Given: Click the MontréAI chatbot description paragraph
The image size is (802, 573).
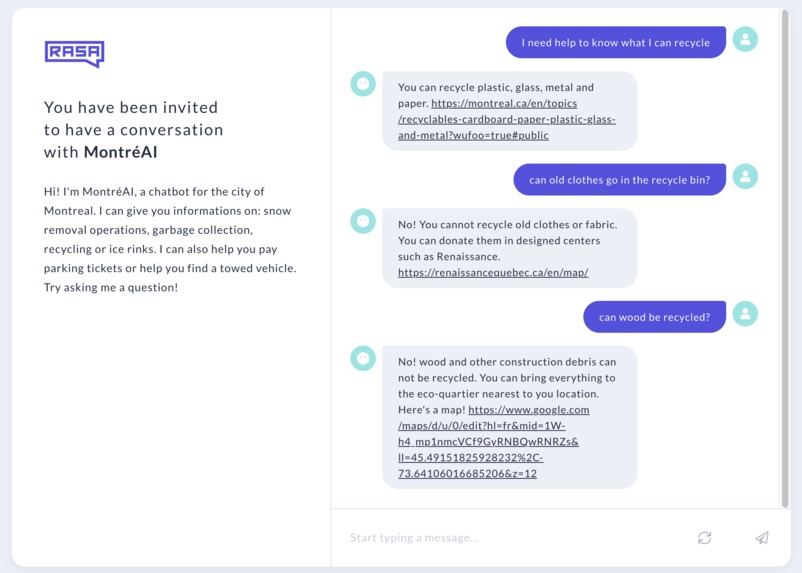Looking at the screenshot, I should (170, 239).
